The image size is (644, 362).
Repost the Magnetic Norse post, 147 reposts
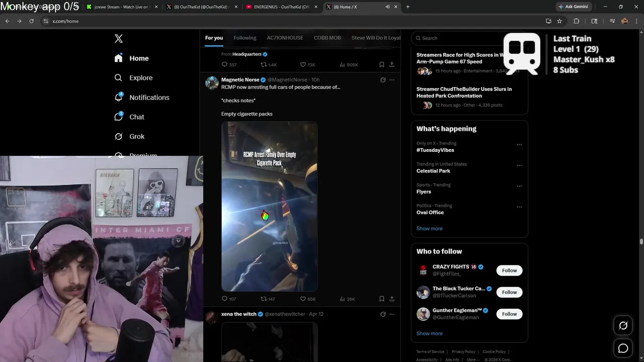(268, 299)
